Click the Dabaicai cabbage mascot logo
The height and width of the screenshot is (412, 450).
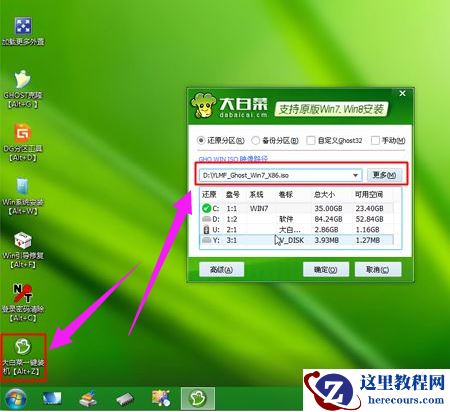coord(203,105)
